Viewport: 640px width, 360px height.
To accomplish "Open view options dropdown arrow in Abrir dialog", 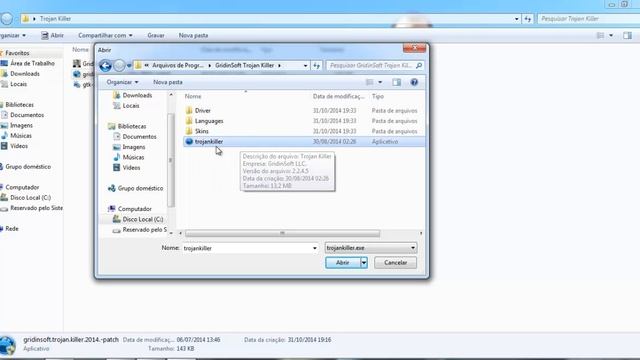I will (380, 82).
